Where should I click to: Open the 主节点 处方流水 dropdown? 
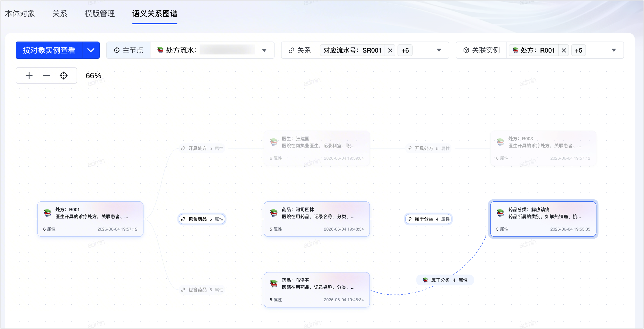tap(212, 50)
